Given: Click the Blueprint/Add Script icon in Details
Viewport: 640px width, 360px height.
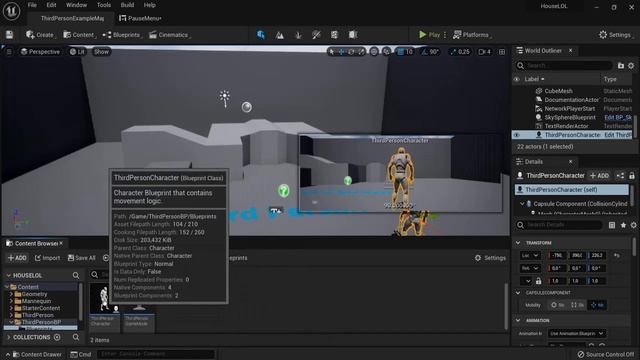Looking at the screenshot, I should click(620, 176).
